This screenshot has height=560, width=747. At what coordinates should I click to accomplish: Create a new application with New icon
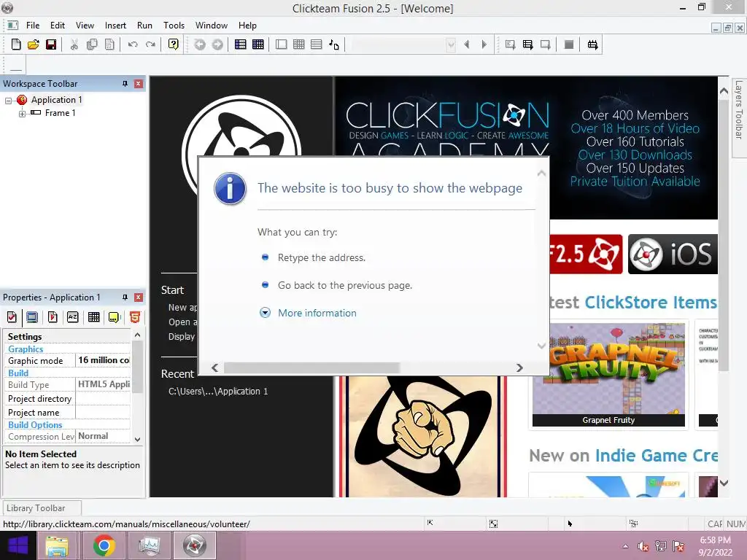(16, 44)
